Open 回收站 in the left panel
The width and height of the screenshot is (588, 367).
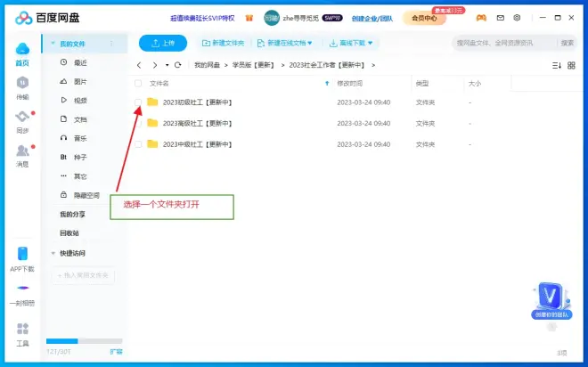[69, 232]
